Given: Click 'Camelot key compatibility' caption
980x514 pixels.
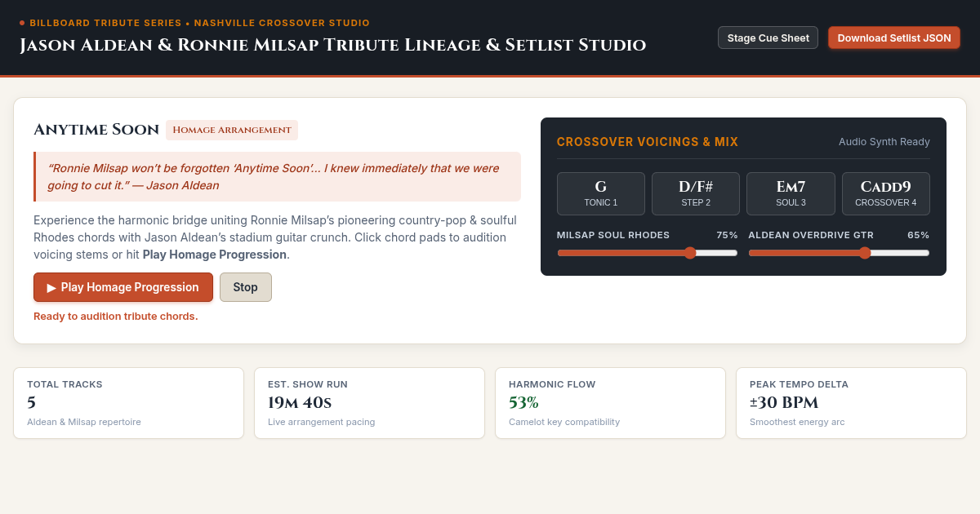Looking at the screenshot, I should click(x=564, y=422).
